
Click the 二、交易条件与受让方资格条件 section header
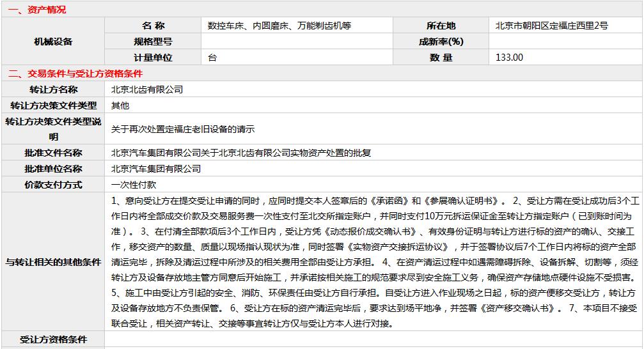coord(75,74)
